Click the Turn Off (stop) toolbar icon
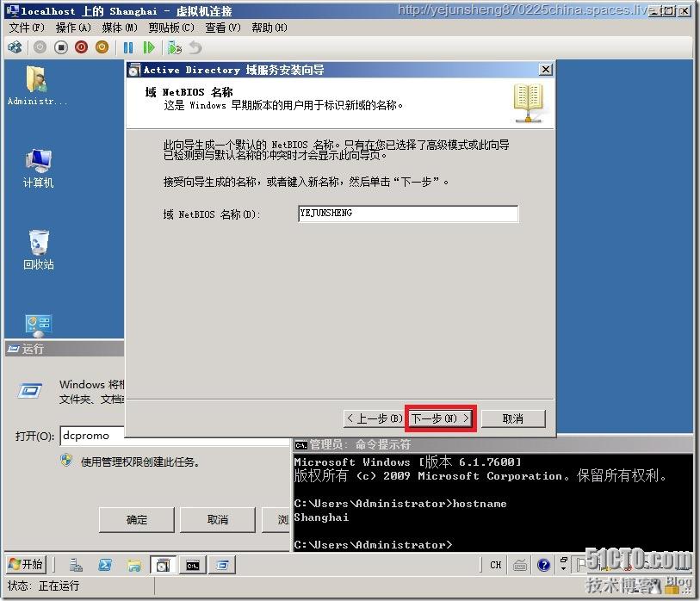700x601 pixels. (61, 47)
